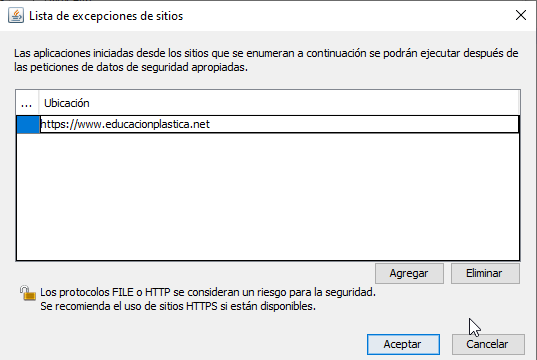Confirm with the Aceptar button

pos(403,344)
